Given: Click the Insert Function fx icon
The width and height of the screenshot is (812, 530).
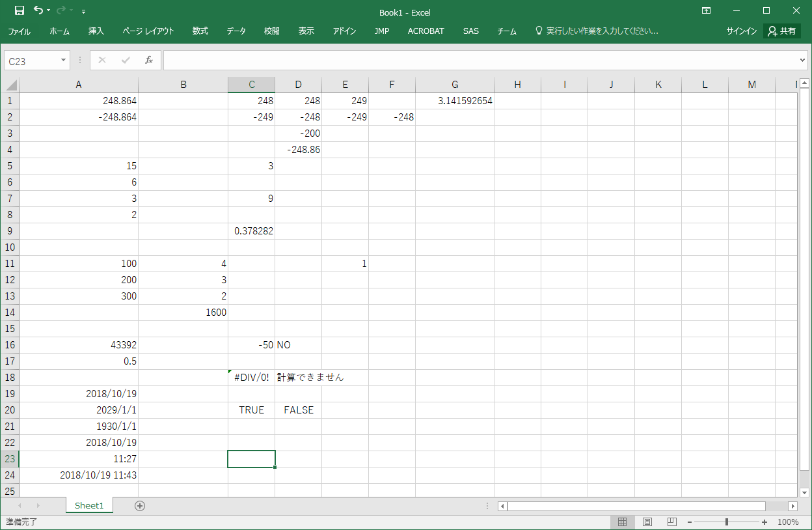Looking at the screenshot, I should click(x=148, y=61).
